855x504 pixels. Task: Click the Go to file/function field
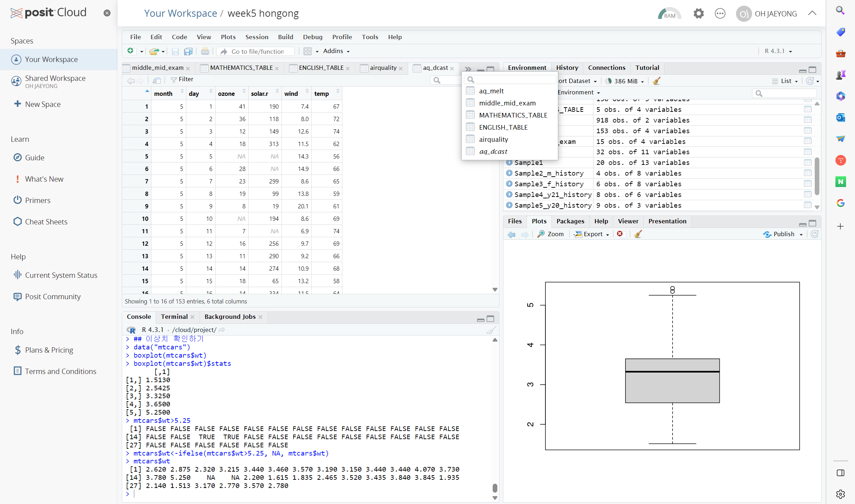[x=258, y=52]
